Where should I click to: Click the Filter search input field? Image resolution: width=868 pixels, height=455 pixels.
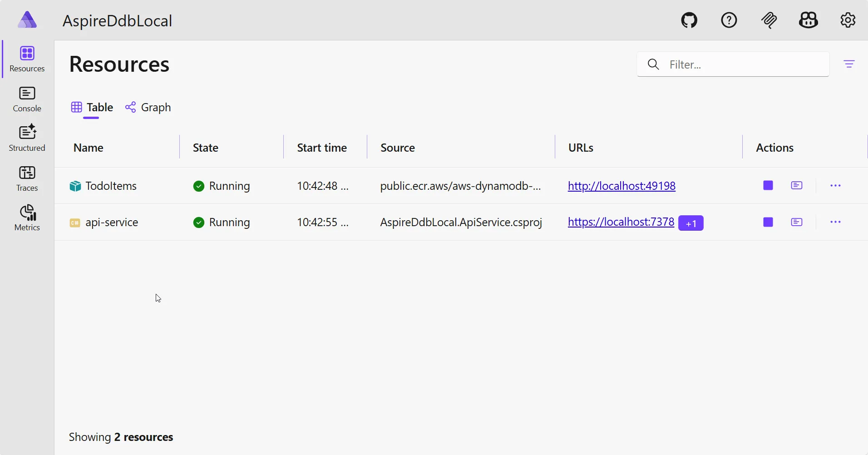pos(745,64)
